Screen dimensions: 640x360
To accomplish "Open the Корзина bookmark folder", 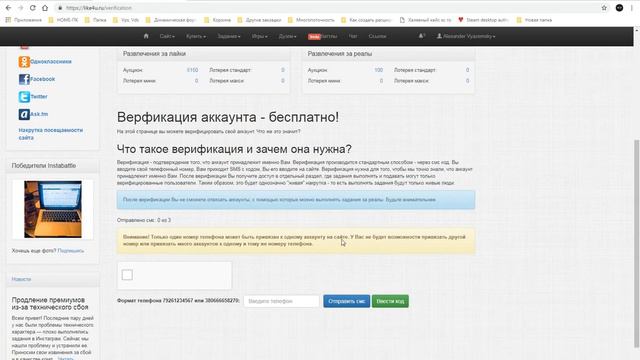I will tap(218, 20).
